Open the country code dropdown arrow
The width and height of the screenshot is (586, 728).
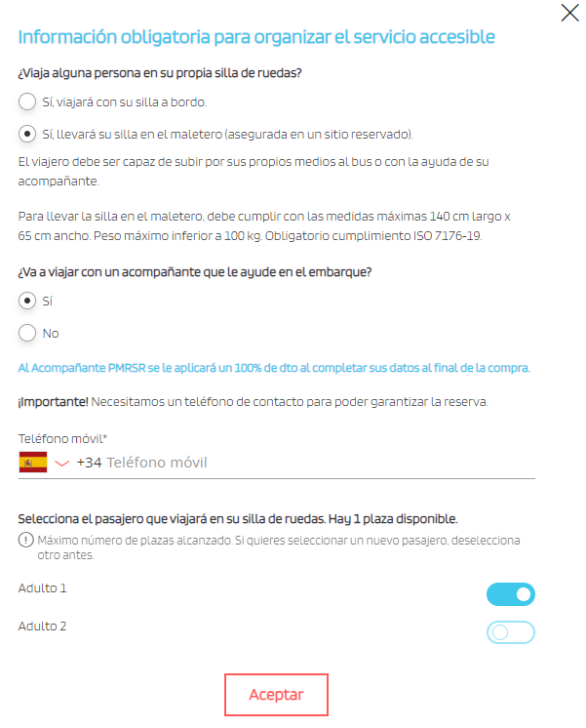(x=62, y=463)
